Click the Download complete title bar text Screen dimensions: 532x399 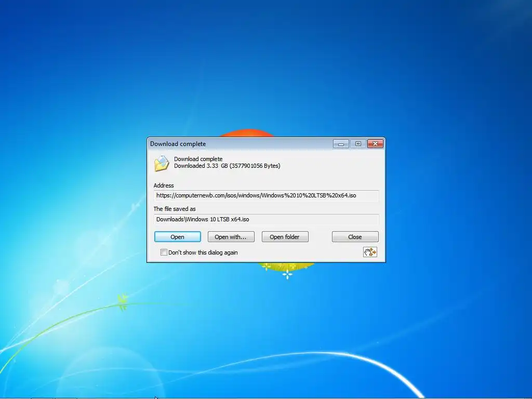click(178, 144)
